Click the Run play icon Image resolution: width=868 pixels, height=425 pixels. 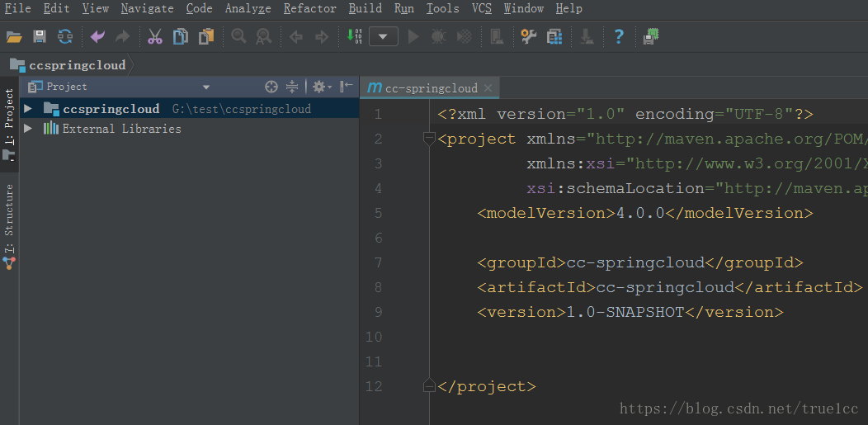(x=413, y=37)
